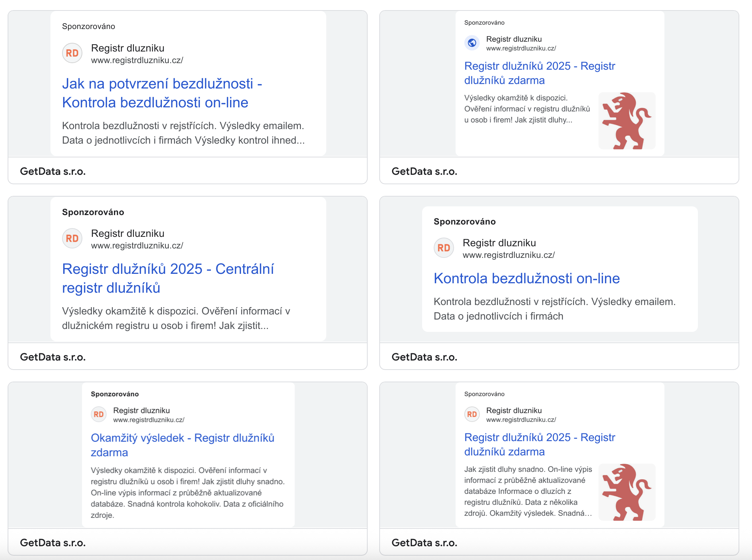Click the RD logo in the 'Jak zjistit dluhy snadno' ad
This screenshot has height=560, width=752.
pyautogui.click(x=472, y=414)
